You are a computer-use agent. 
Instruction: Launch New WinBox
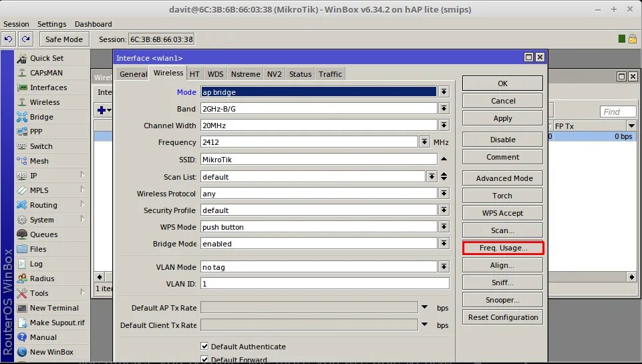(52, 352)
